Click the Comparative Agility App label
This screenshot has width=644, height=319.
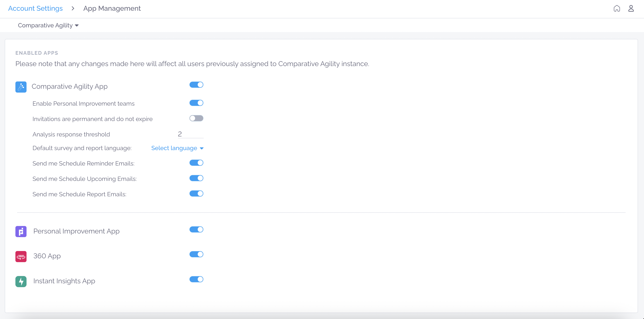click(70, 86)
